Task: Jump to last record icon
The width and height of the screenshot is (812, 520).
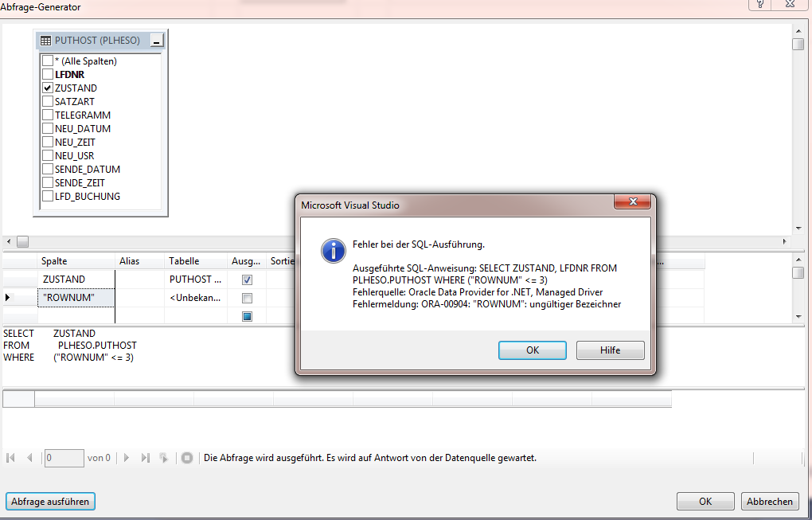Action: coord(146,458)
